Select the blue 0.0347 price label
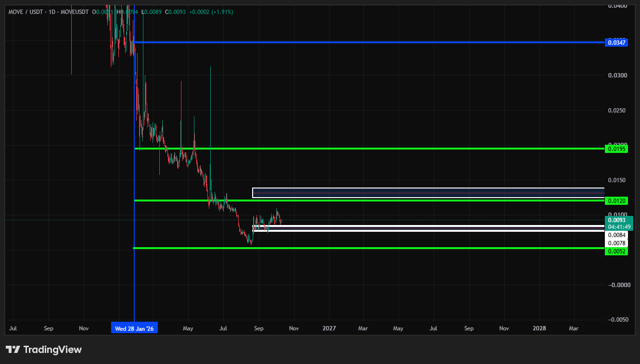 click(x=616, y=43)
